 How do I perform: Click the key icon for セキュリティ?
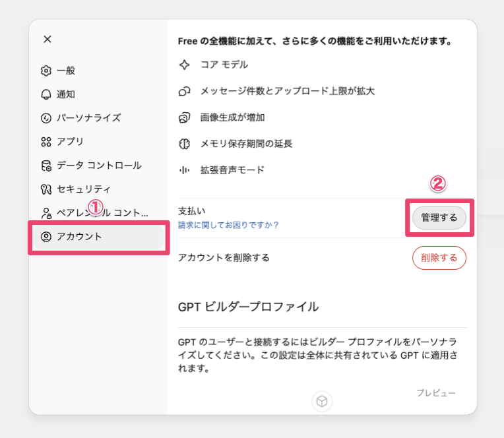point(46,189)
